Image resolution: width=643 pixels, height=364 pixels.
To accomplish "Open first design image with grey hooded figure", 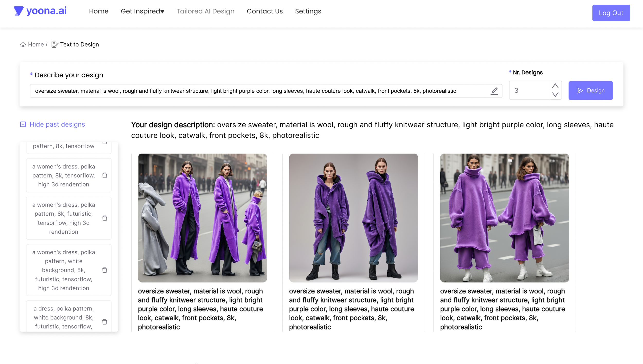I will tap(202, 218).
